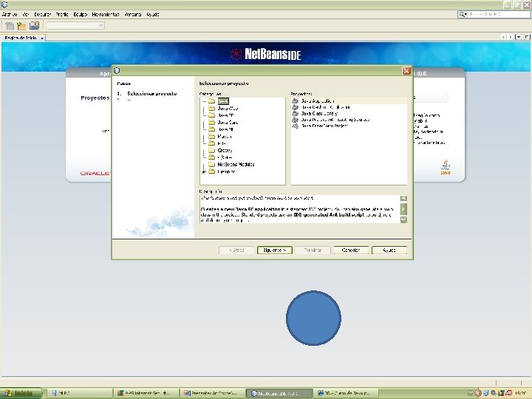Open the document list dropdown arrow
Image resolution: width=532 pixels, height=399 pixels.
point(518,37)
